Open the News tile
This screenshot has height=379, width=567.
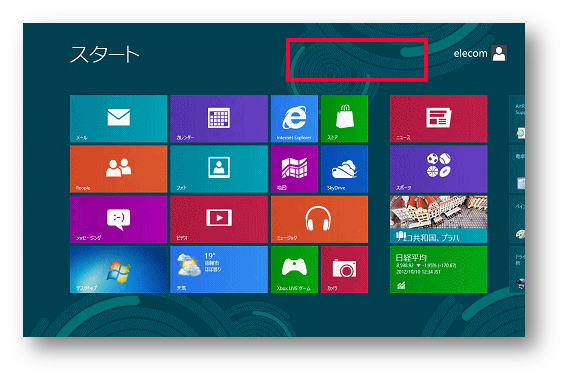pyautogui.click(x=439, y=119)
